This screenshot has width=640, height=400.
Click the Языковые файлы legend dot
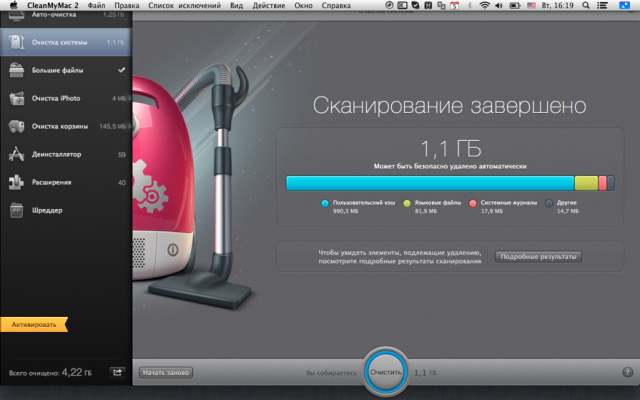pyautogui.click(x=407, y=203)
